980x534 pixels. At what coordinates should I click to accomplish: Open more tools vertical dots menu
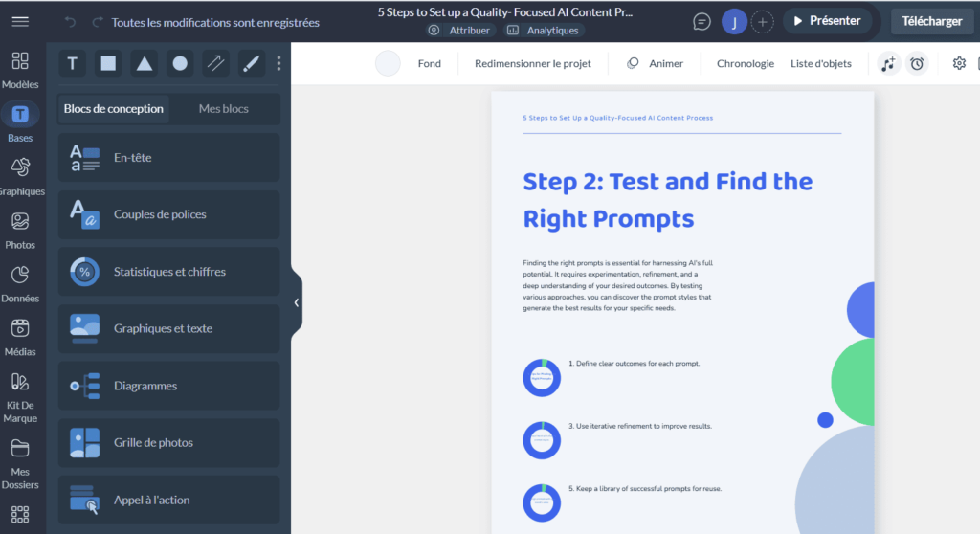tap(278, 63)
